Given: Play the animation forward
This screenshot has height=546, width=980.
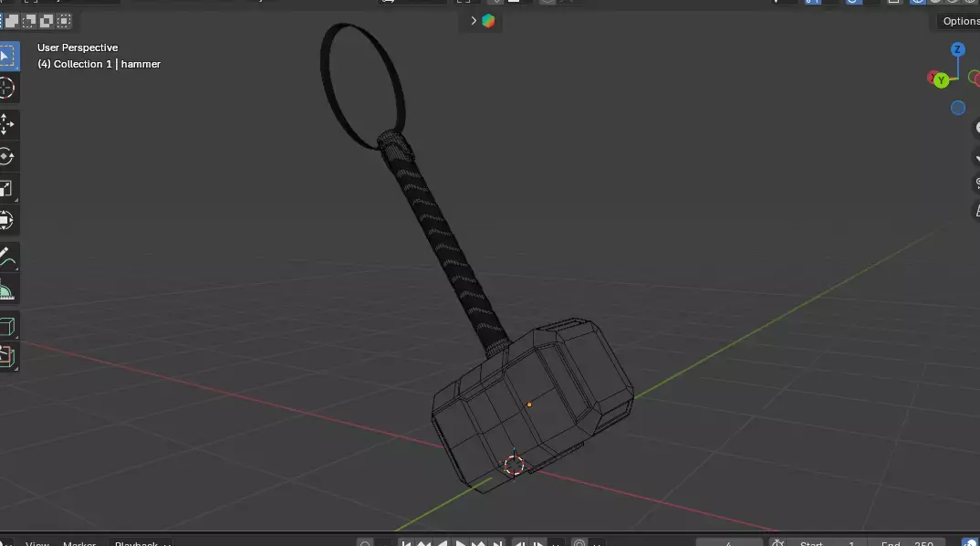Looking at the screenshot, I should [x=461, y=543].
